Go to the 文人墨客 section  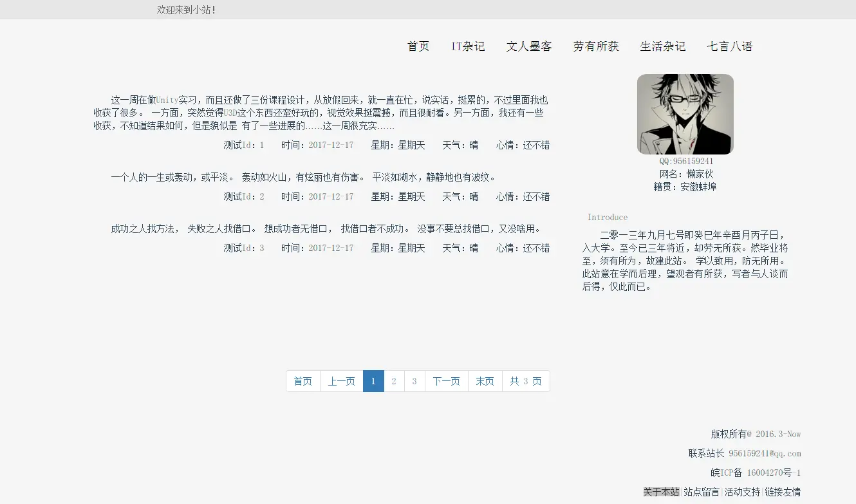[x=529, y=46]
